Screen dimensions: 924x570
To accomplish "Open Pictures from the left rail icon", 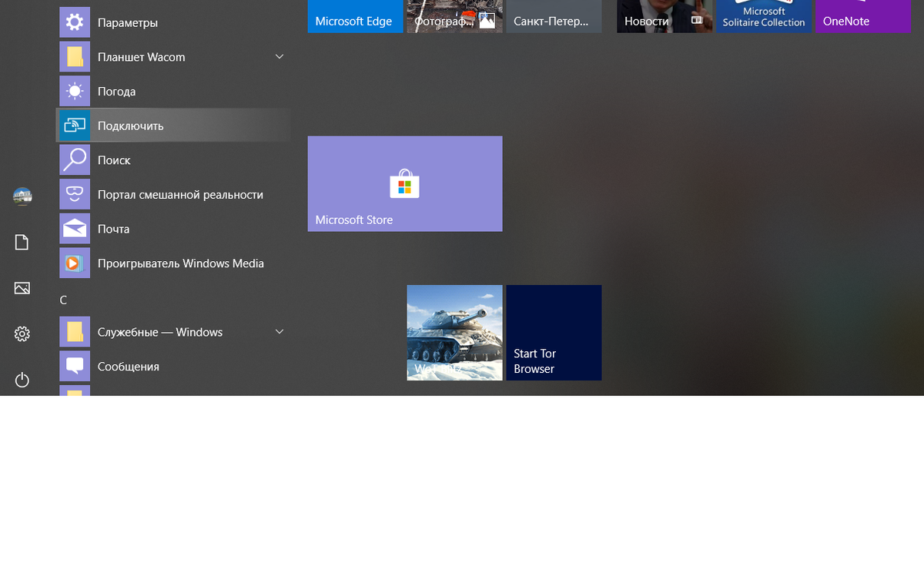I will 22,288.
